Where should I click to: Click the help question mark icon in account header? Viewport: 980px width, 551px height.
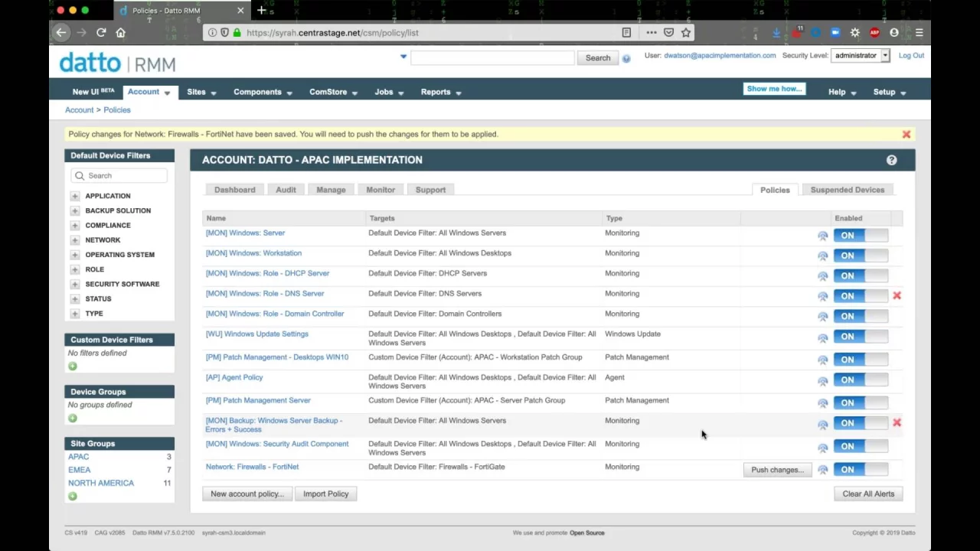pyautogui.click(x=891, y=160)
